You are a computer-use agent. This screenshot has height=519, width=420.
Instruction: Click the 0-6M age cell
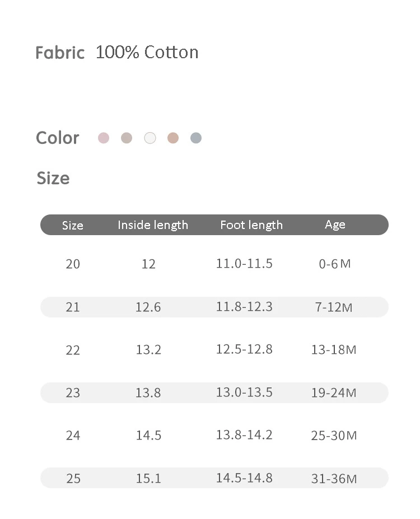(x=334, y=264)
